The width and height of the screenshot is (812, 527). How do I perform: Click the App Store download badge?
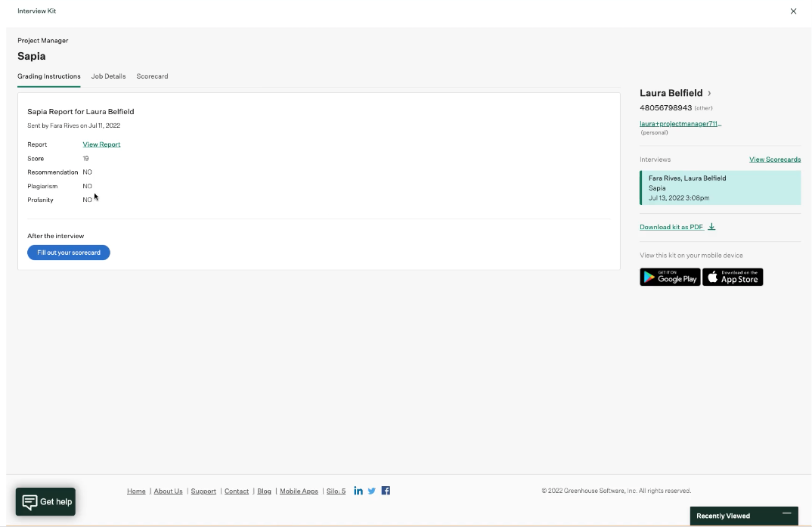click(733, 277)
